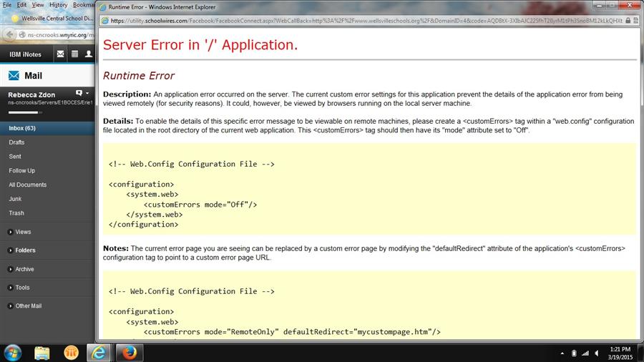Show hidden tray icons arrow

point(562,353)
